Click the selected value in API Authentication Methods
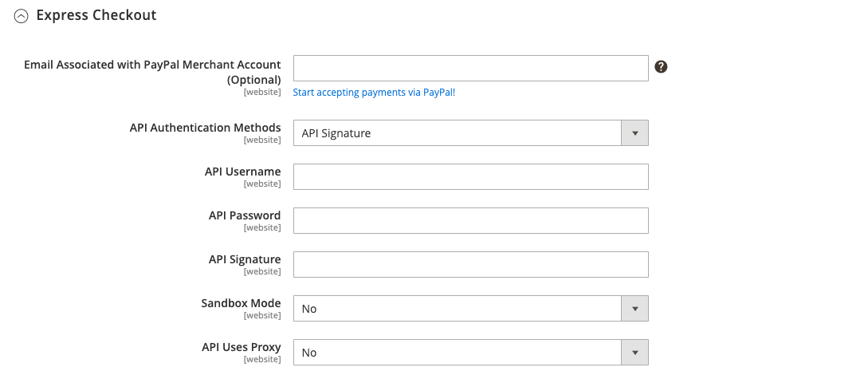 pyautogui.click(x=336, y=133)
